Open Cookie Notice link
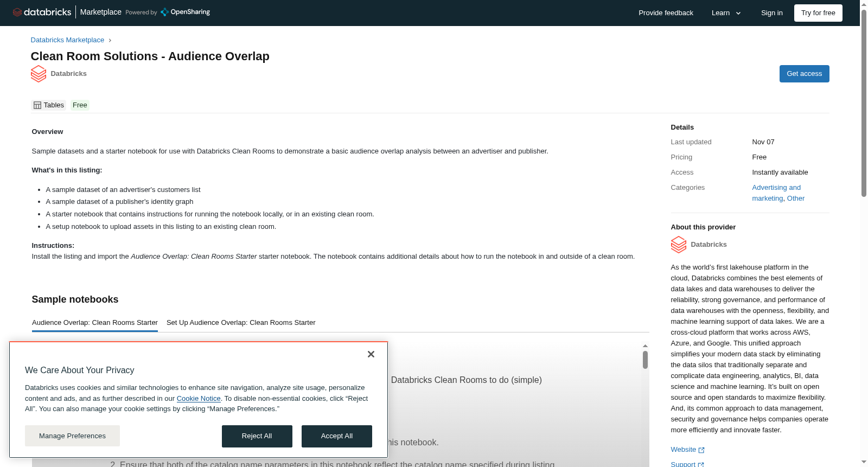868x467 pixels. (199, 399)
